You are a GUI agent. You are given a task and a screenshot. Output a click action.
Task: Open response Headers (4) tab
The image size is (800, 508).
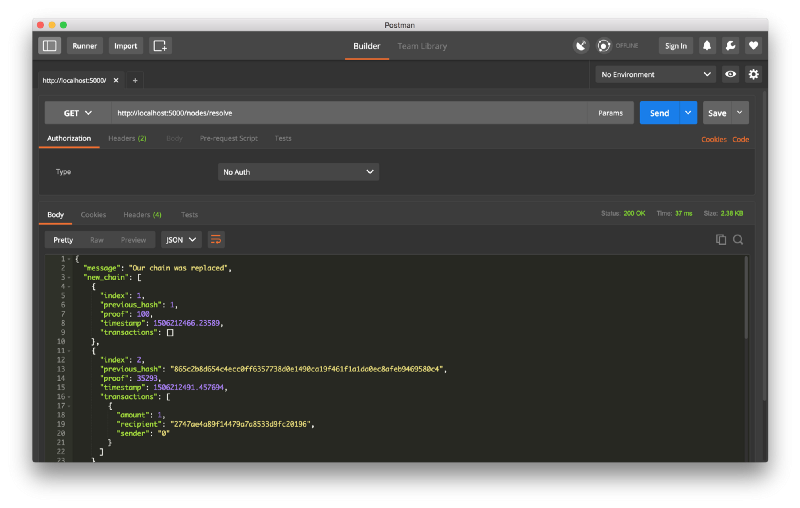coord(142,215)
